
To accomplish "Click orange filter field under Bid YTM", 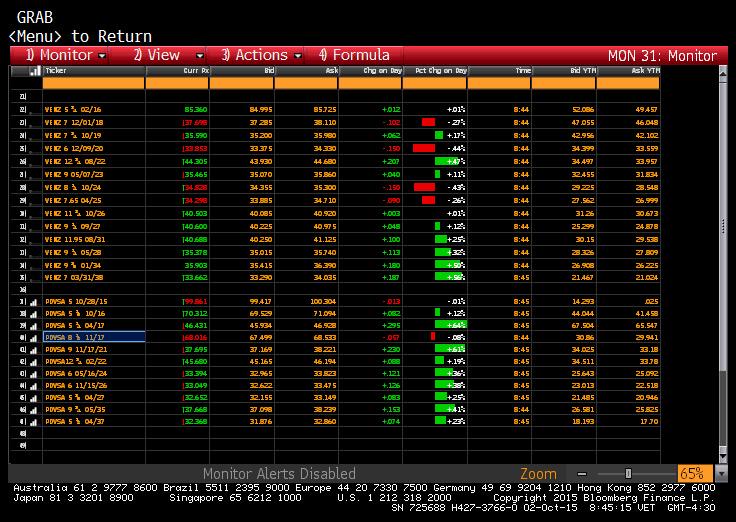I will coord(564,83).
